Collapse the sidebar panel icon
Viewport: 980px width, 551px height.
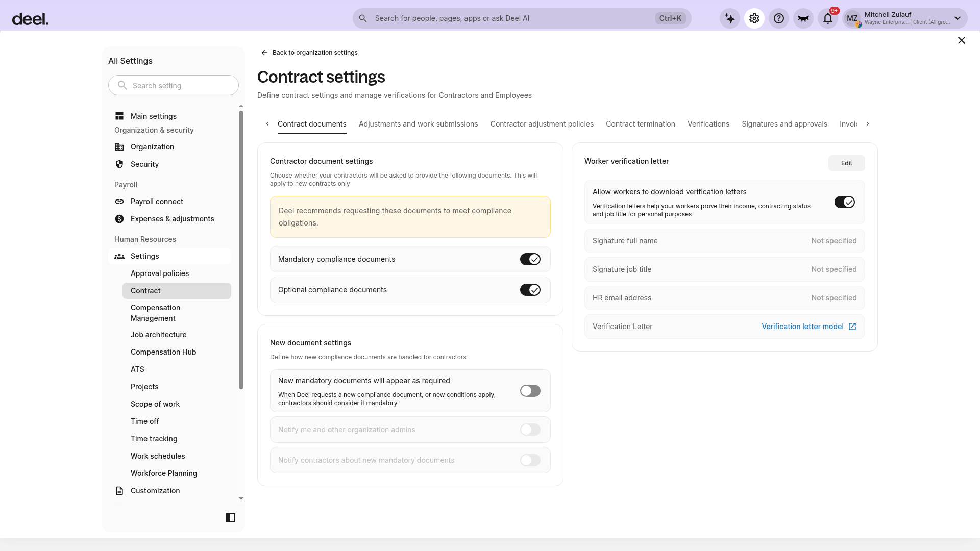click(x=231, y=518)
